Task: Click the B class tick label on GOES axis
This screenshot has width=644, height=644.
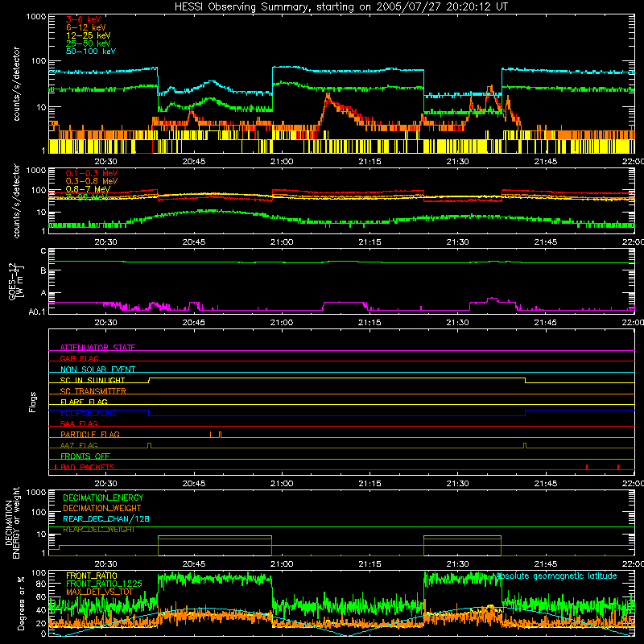Action: 43,270
